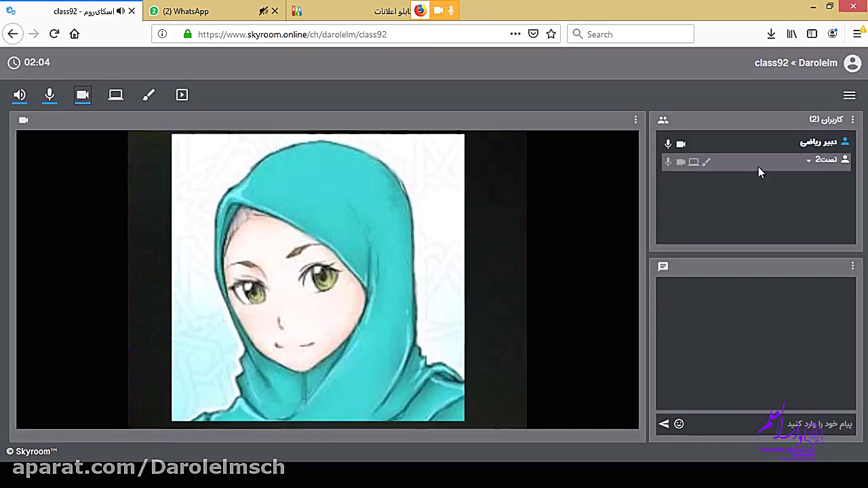The width and height of the screenshot is (868, 488).
Task: Start screen sharing with the laptop icon
Action: (116, 95)
